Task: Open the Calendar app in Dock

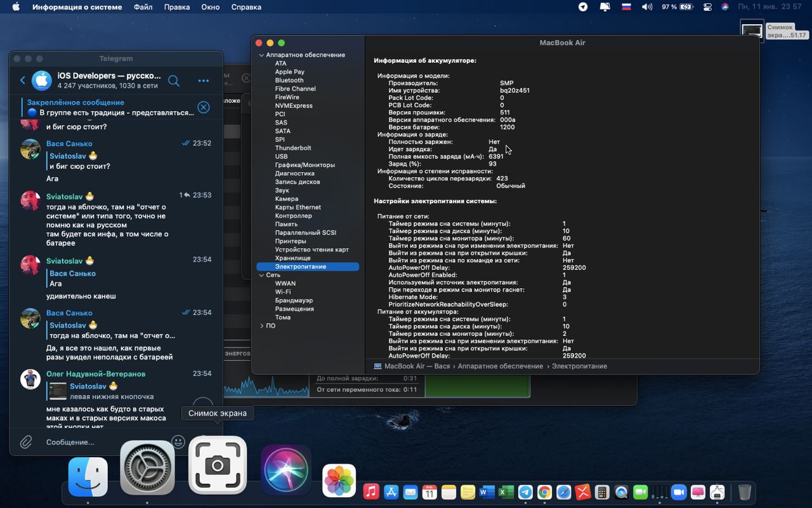Action: point(429,492)
